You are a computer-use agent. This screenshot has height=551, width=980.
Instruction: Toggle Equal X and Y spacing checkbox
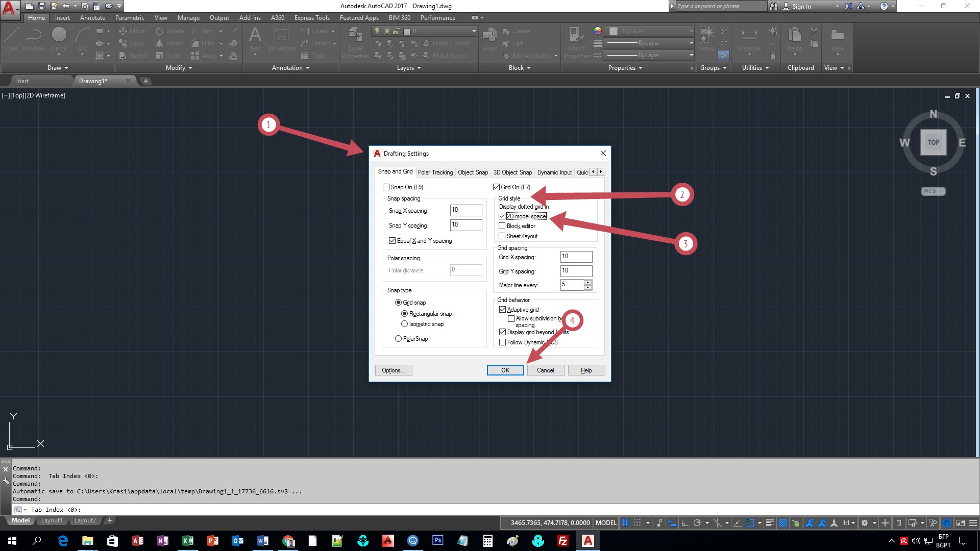pos(392,241)
